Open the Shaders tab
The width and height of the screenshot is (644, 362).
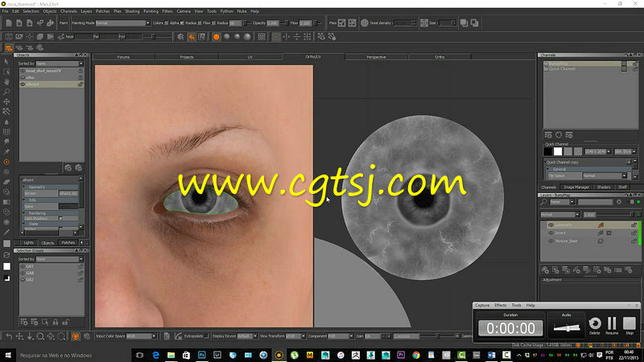(603, 187)
